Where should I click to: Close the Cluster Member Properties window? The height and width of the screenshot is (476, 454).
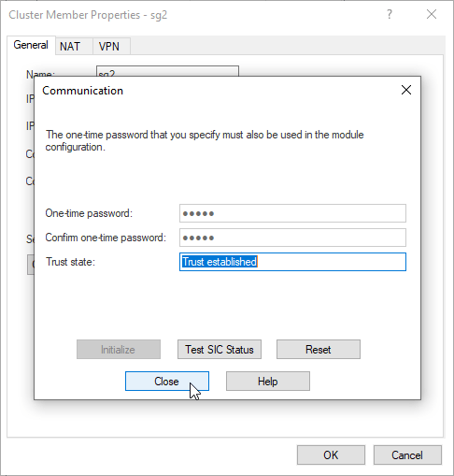pos(432,14)
